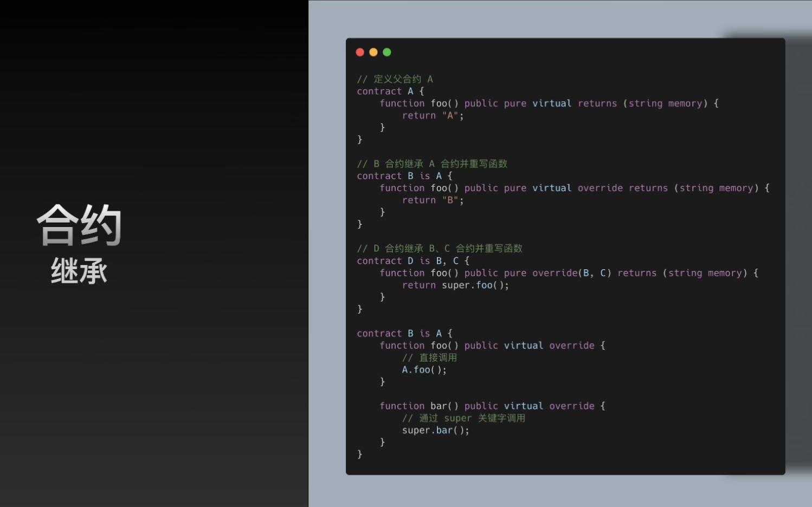Viewport: 812px width, 507px height.
Task: Click the comment '// B 合约继承 A 合约并重写函数'
Action: point(432,164)
